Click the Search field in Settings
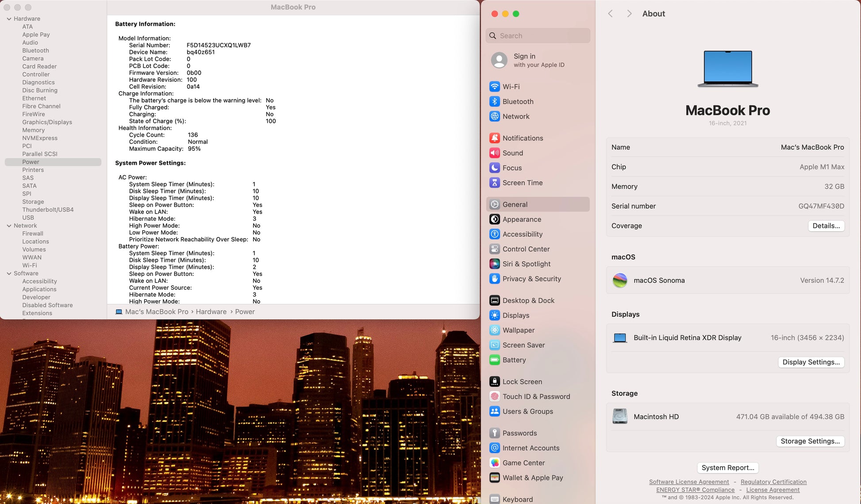Screen dimensions: 861x504 538,36
